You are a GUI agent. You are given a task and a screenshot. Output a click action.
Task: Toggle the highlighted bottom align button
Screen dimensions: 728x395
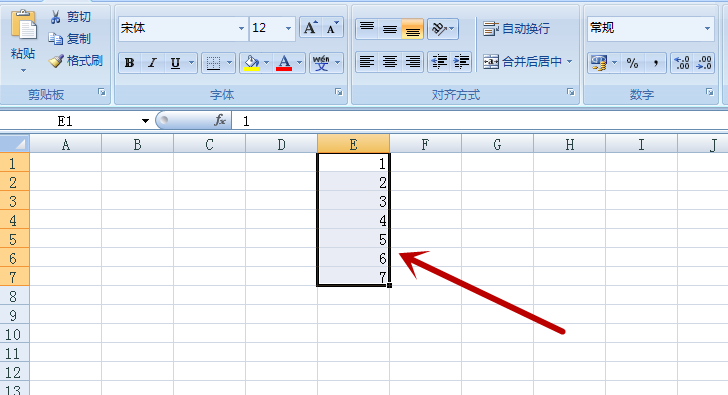click(x=412, y=28)
